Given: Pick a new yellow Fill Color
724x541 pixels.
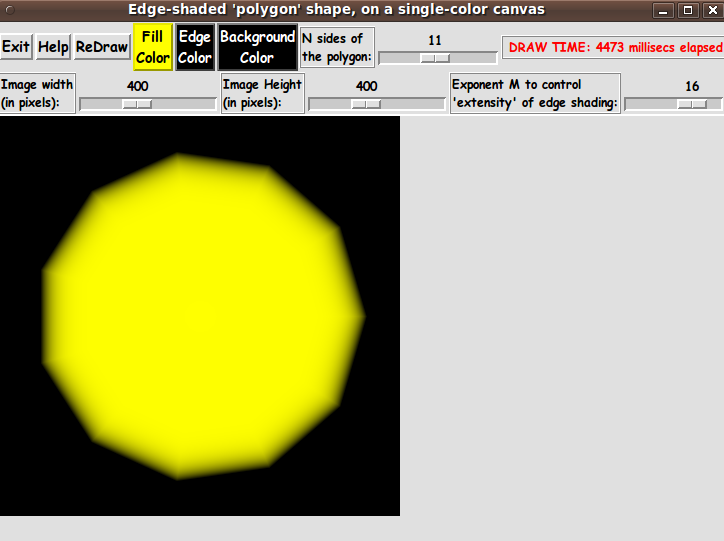Looking at the screenshot, I should coord(152,47).
